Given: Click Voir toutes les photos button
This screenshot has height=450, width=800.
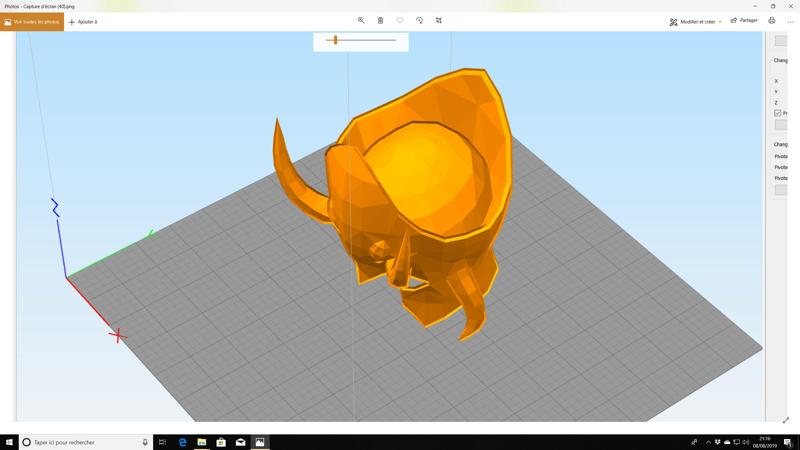Looking at the screenshot, I should (x=32, y=22).
